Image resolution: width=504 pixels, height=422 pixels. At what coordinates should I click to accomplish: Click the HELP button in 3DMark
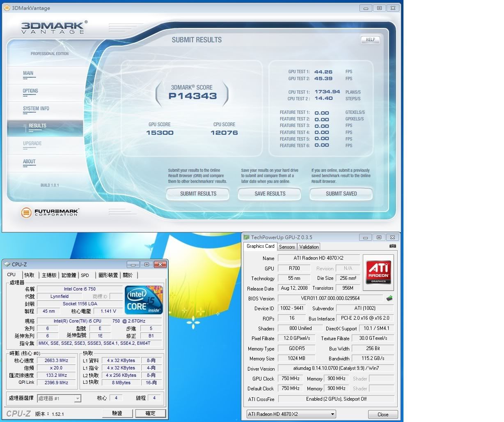tap(370, 40)
